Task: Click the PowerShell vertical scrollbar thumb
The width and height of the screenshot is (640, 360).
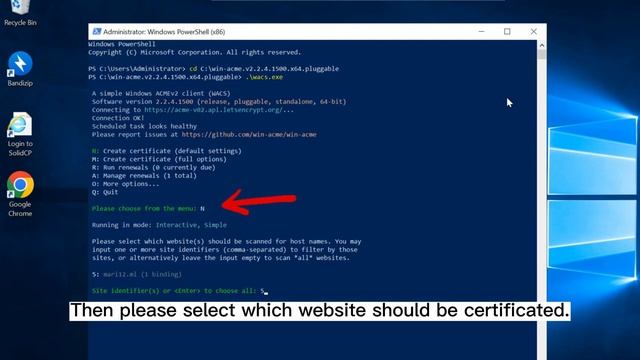Action: click(542, 55)
